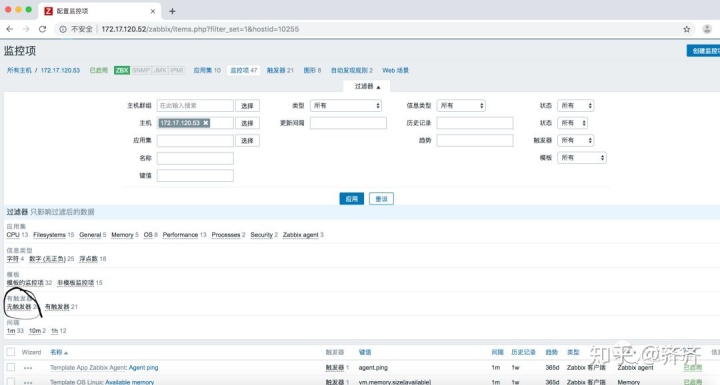Click 选择 next to 主机群组
The height and width of the screenshot is (385, 720).
pos(248,106)
